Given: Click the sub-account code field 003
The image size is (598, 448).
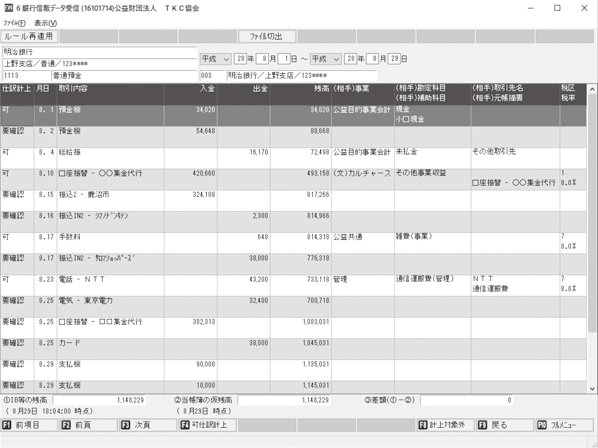Looking at the screenshot, I should pos(213,75).
